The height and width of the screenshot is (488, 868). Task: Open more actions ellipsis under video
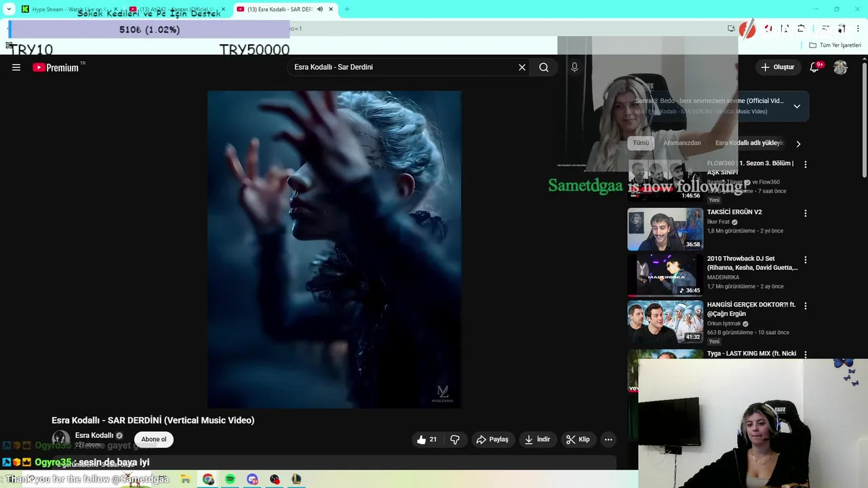coord(608,439)
